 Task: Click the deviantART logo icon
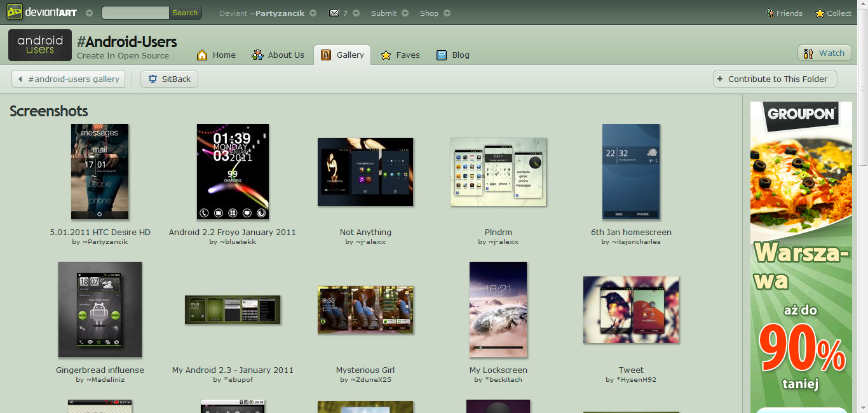[x=14, y=12]
